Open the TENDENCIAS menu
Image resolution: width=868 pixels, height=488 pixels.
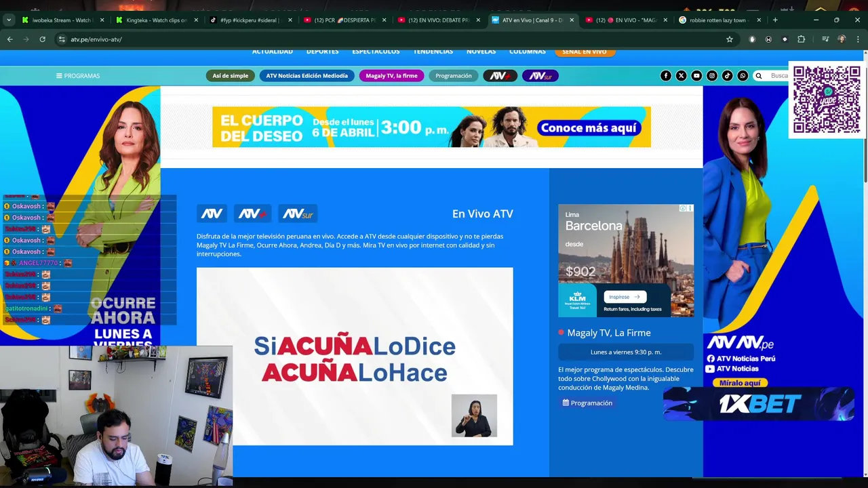pyautogui.click(x=433, y=52)
